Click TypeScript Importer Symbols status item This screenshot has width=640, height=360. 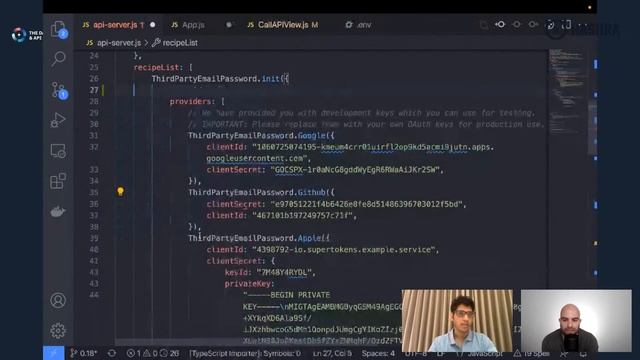coord(245,353)
